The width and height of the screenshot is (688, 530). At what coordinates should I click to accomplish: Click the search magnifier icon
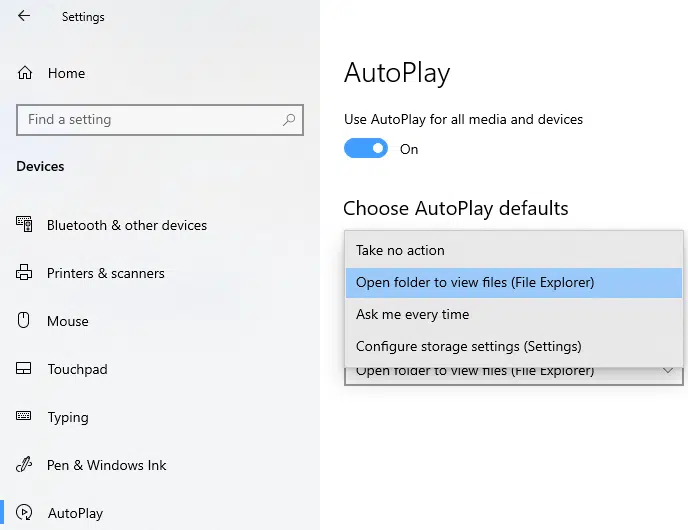coord(290,120)
